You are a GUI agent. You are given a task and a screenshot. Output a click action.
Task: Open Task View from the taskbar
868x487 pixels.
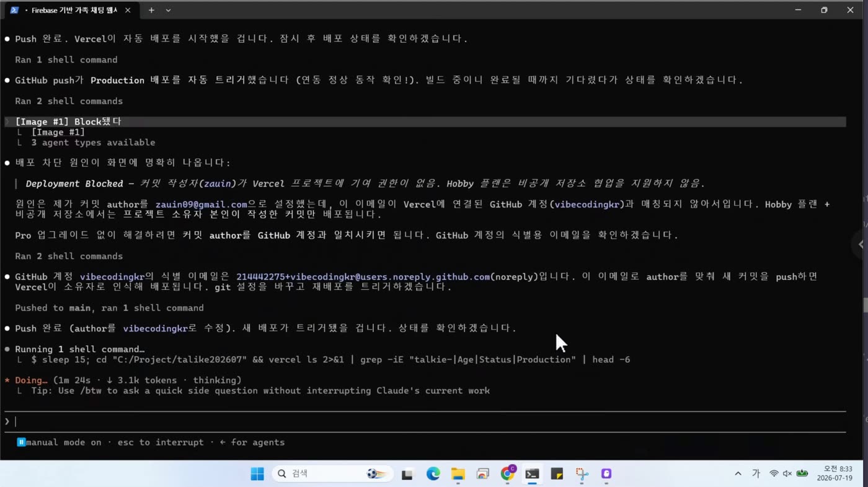coord(407,475)
